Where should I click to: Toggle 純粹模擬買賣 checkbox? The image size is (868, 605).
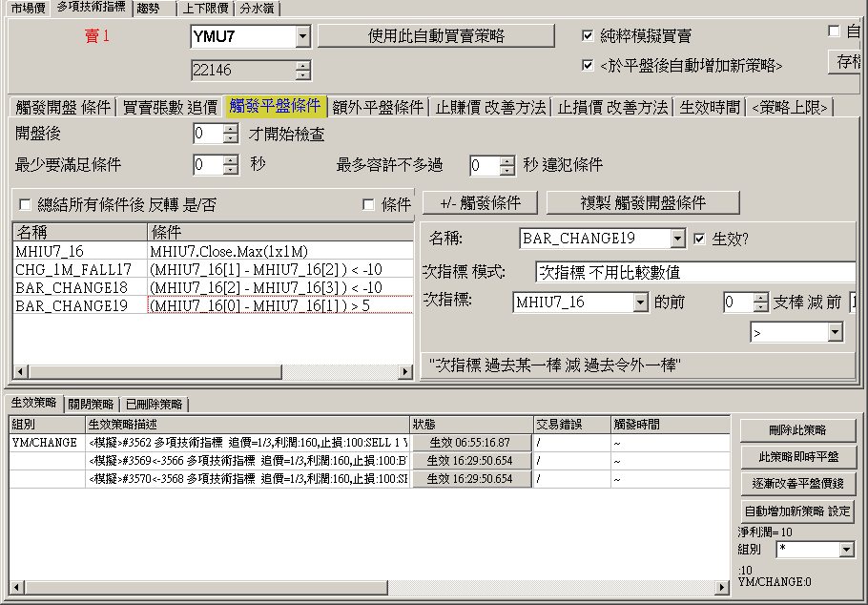589,36
